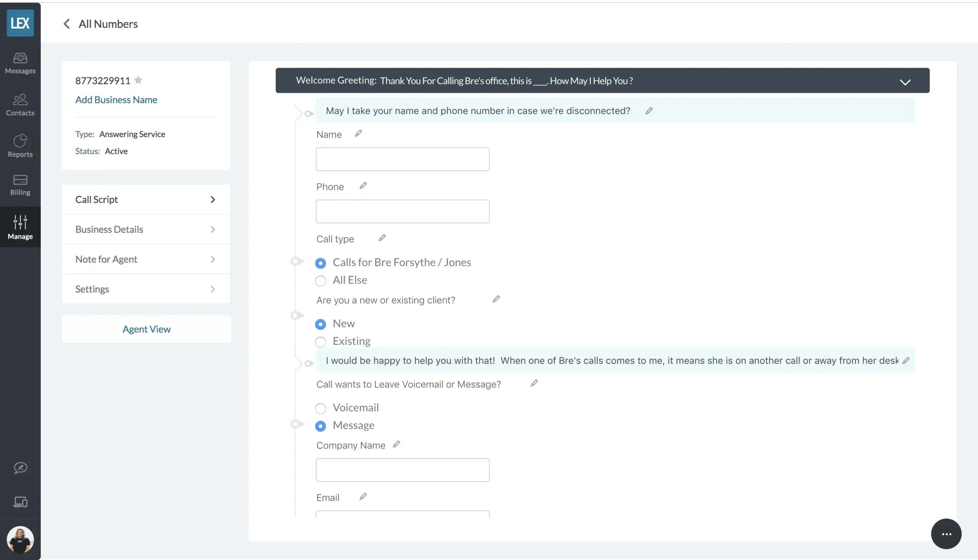Open the Note for Agent section
The width and height of the screenshot is (978, 560).
(x=146, y=259)
